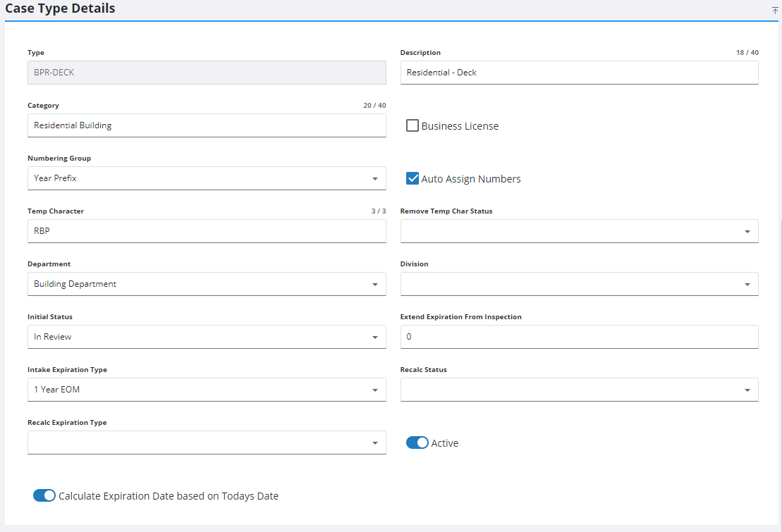Check the Business License checkbox
Viewport: 782px width, 532px height.
pyautogui.click(x=413, y=126)
